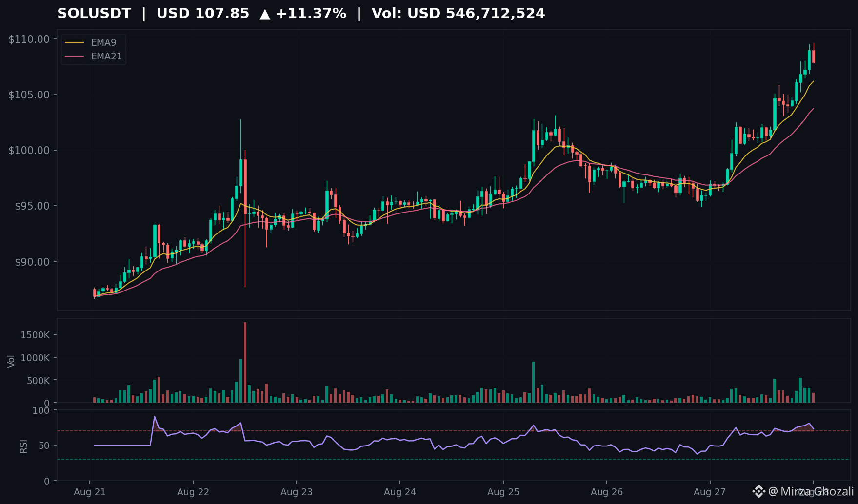Click the 1500K volume axis label
The image size is (858, 504).
click(35, 335)
